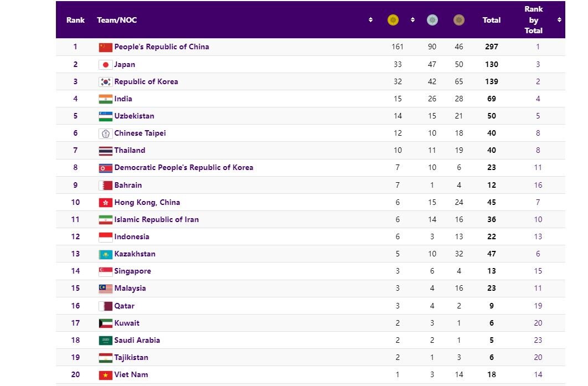The height and width of the screenshot is (386, 588).
Task: Open the Hong Kong, China link
Action: point(147,202)
